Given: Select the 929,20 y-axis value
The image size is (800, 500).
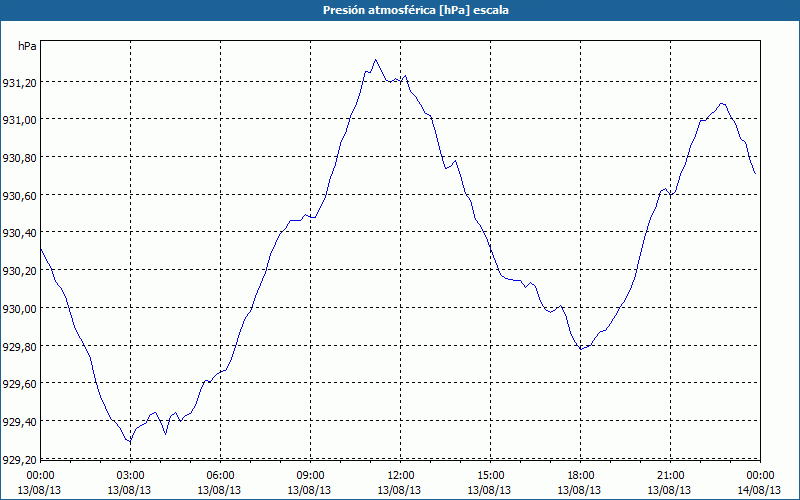Looking at the screenshot, I should point(19,460).
